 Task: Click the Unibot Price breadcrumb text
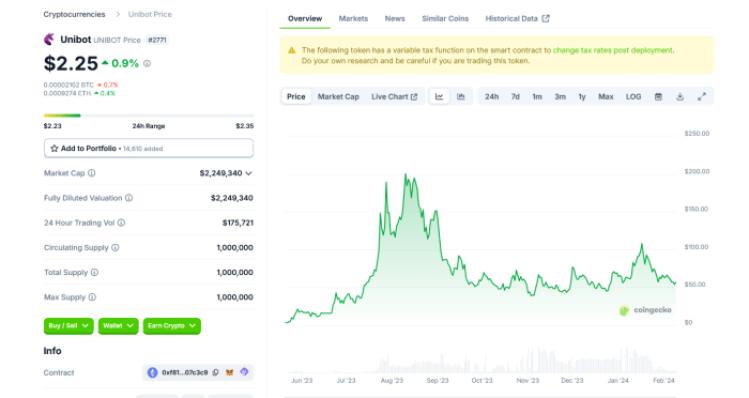tap(150, 14)
